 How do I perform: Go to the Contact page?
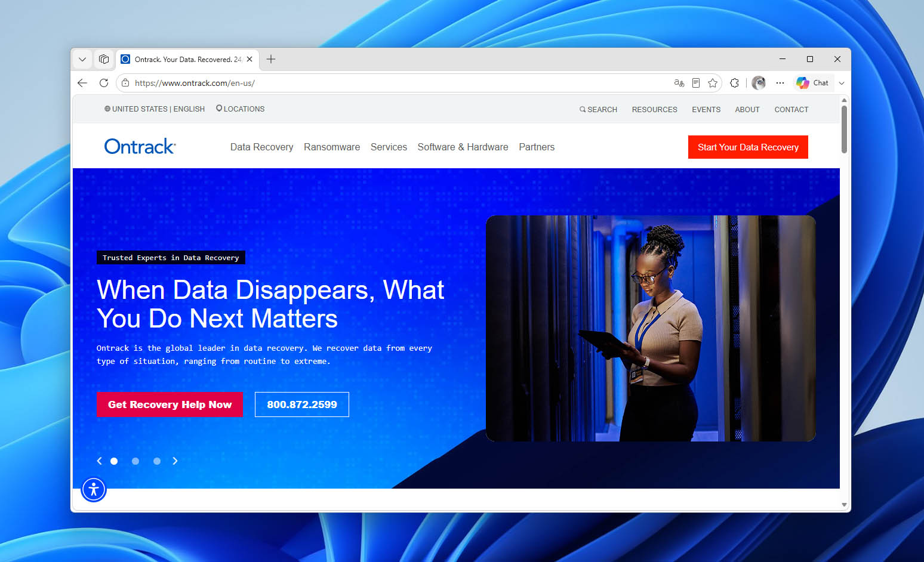(x=791, y=110)
